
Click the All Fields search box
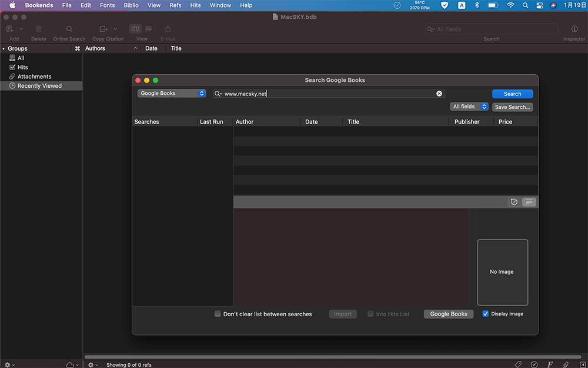[x=491, y=29]
